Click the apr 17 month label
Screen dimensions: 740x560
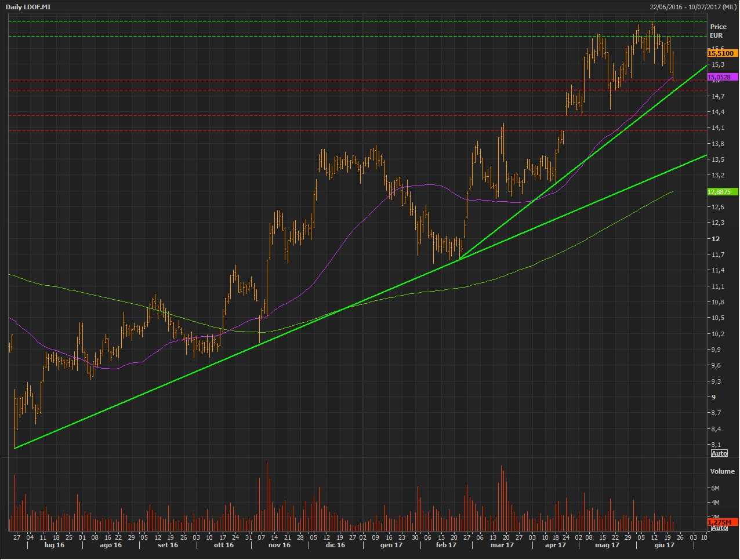(x=555, y=545)
